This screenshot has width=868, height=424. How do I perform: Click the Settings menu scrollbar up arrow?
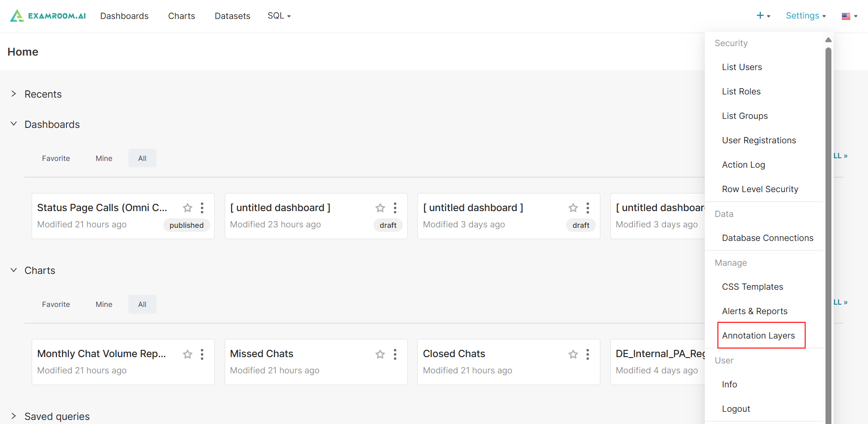coord(828,40)
